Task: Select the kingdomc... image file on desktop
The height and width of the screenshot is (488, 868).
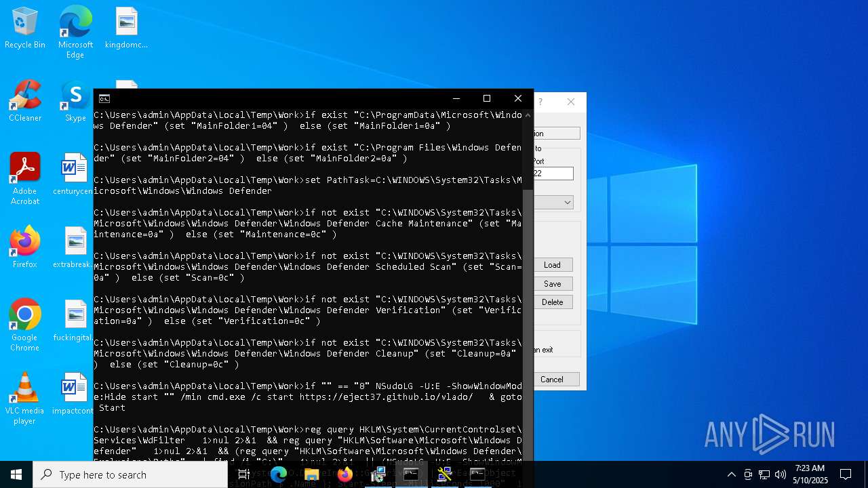Action: click(126, 28)
